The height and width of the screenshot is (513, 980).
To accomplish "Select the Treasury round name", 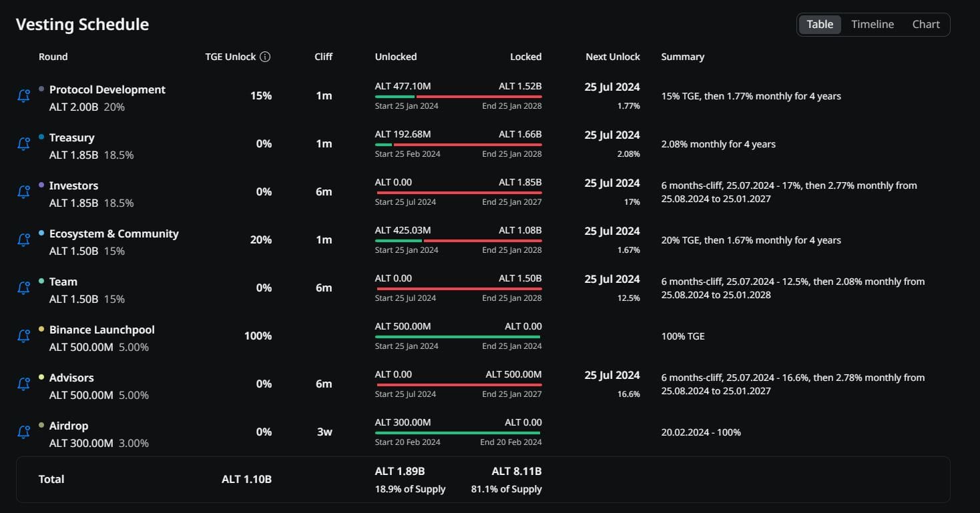I will pos(72,137).
